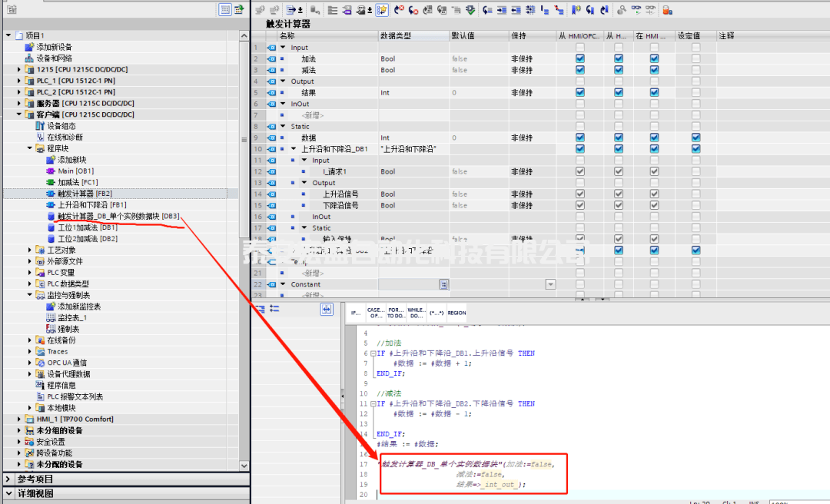Expand the PLC_1 CPU 1512C-1 PN node
830x504 pixels.
coord(20,81)
